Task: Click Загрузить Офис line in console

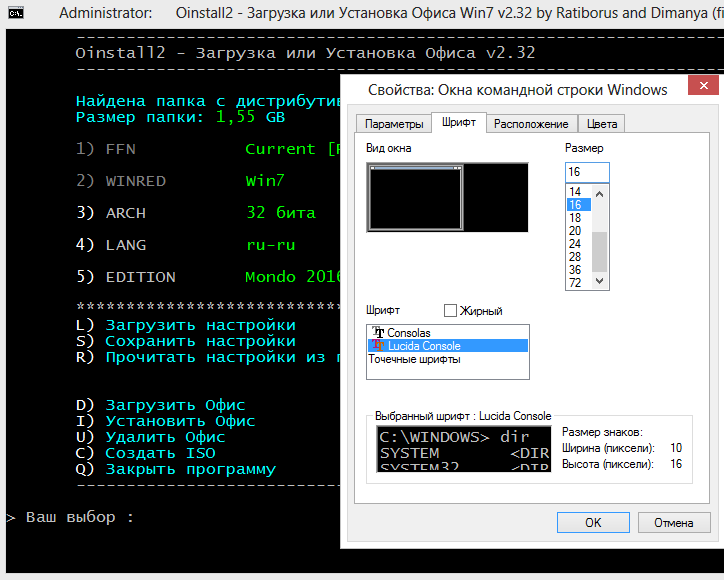Action: (160, 405)
